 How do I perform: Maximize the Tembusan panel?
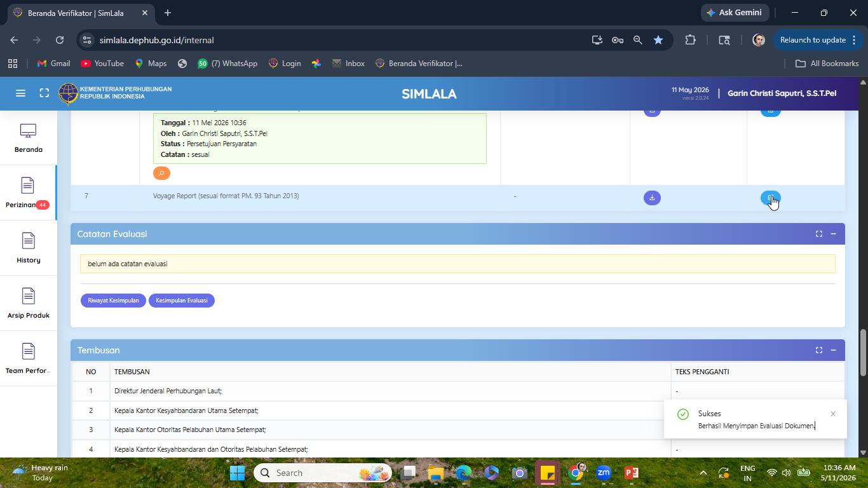coord(819,350)
